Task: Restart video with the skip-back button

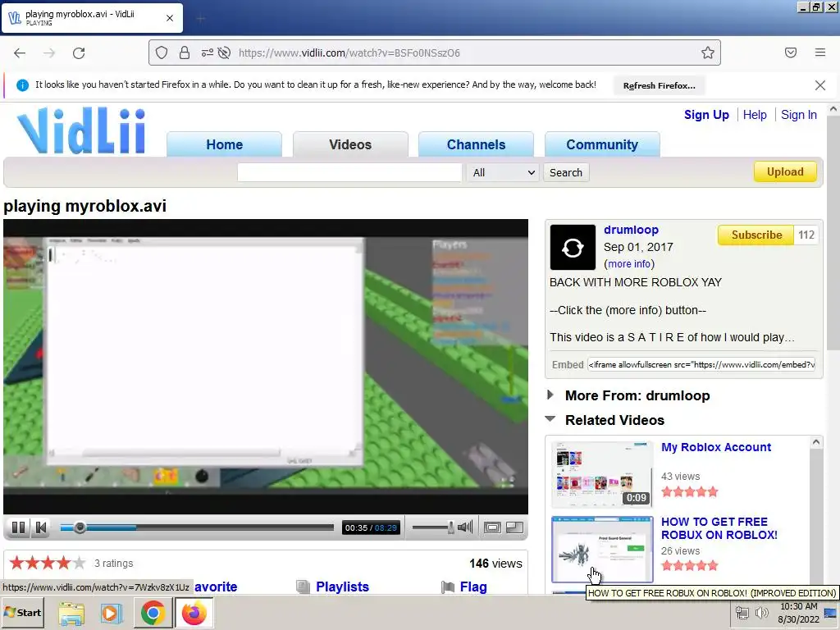Action: click(x=41, y=527)
